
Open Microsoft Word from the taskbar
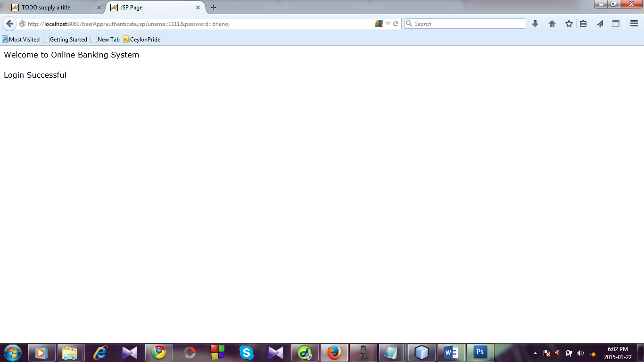pyautogui.click(x=450, y=352)
